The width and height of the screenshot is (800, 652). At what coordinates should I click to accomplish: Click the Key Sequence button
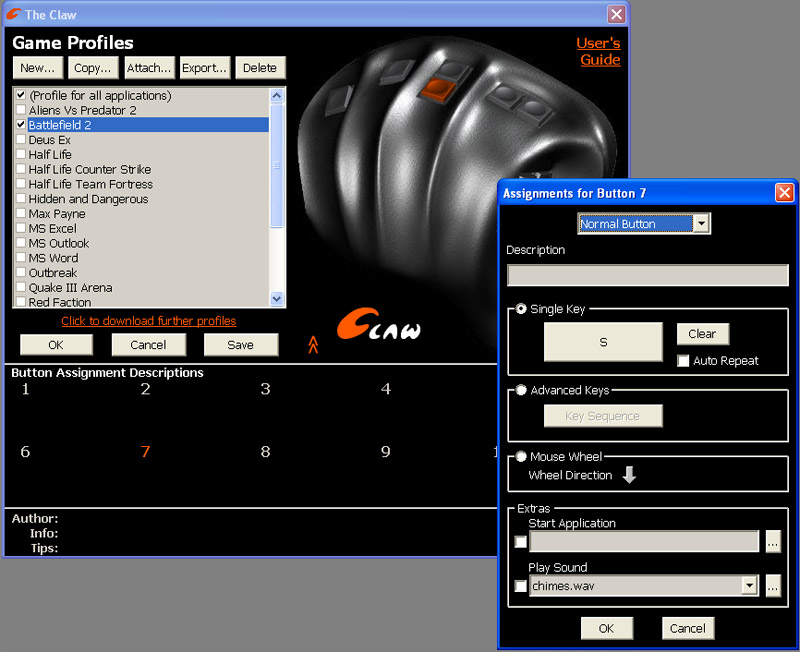(x=603, y=416)
